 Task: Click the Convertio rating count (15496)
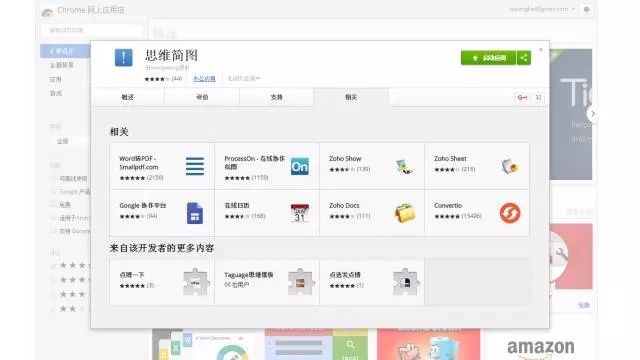coord(471,216)
